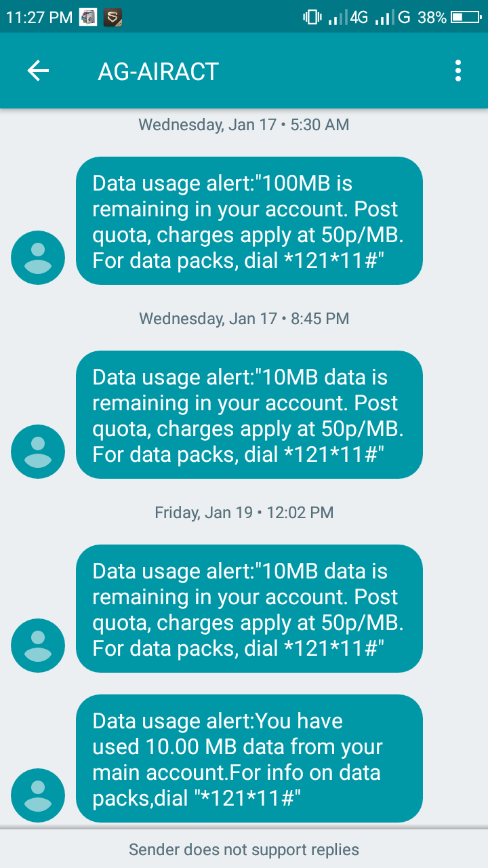Viewport: 488px width, 868px height.
Task: Tap the 11:27 PM clock in status bar
Action: tap(39, 18)
